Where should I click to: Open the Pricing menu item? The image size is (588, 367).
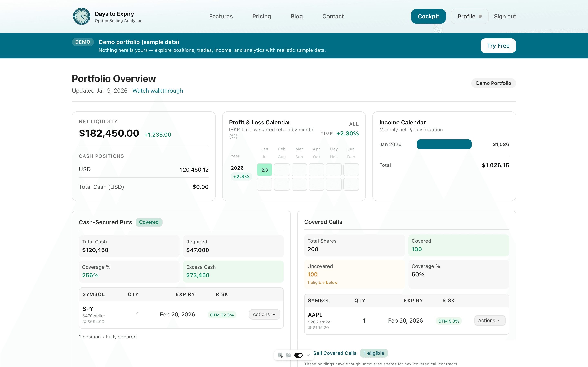click(262, 16)
